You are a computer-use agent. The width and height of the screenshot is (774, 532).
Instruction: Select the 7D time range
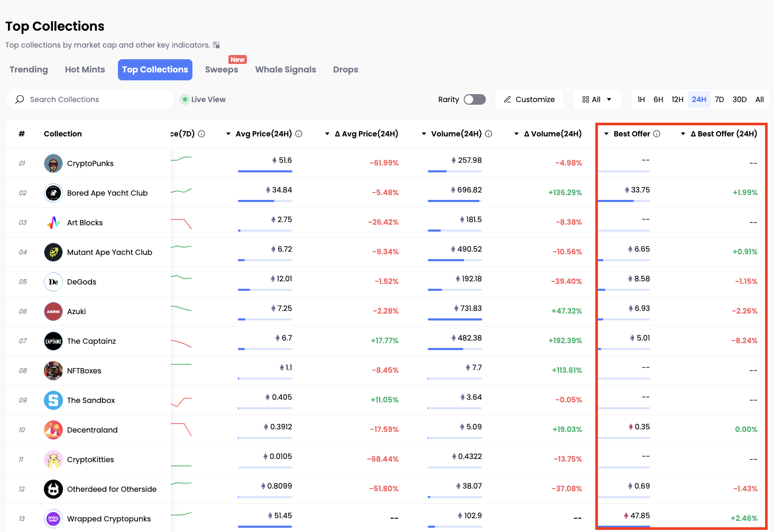(x=720, y=99)
